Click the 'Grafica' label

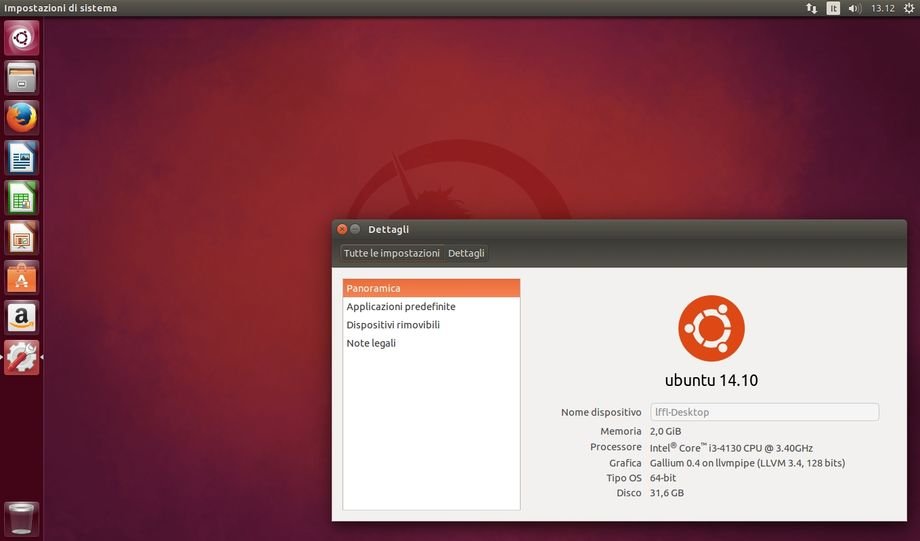tap(625, 463)
